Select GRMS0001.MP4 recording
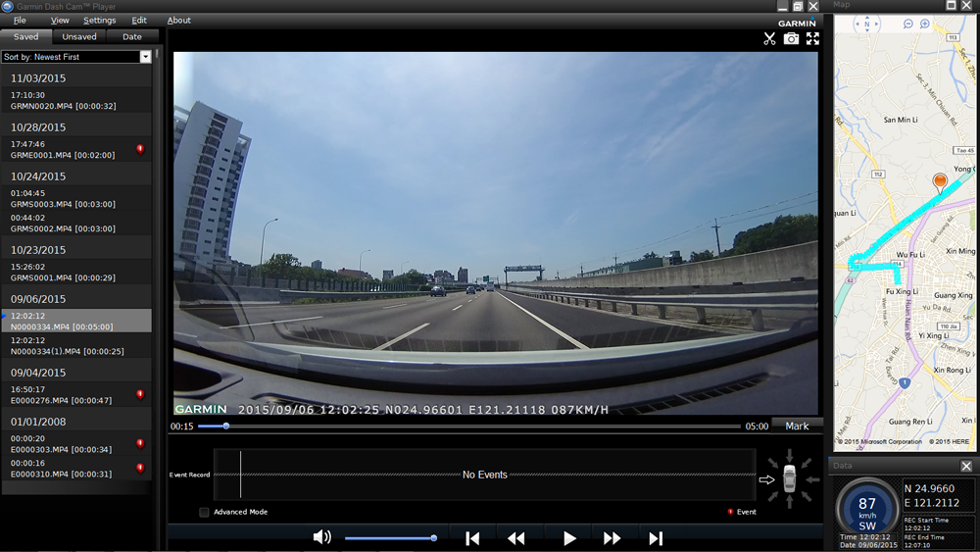The image size is (980, 552). point(76,272)
